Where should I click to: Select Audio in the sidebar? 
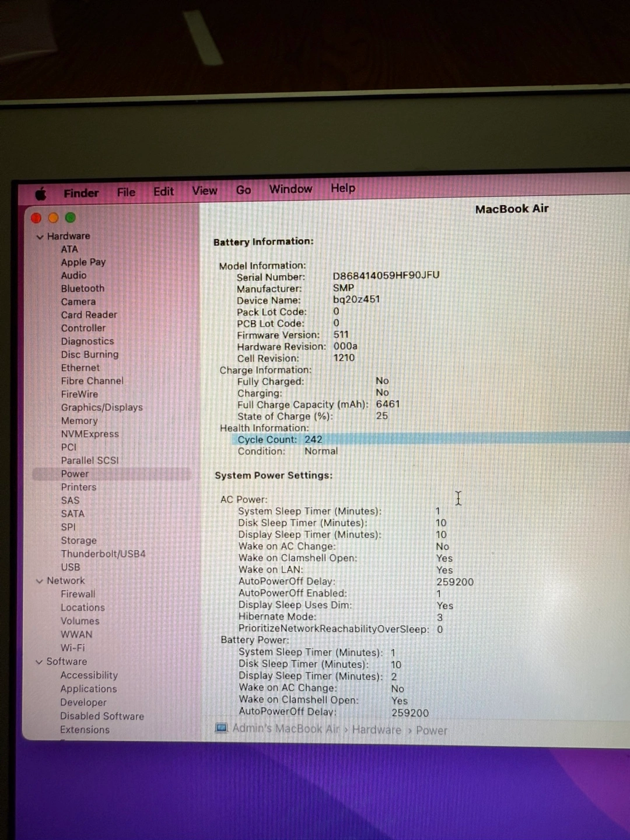pos(73,275)
